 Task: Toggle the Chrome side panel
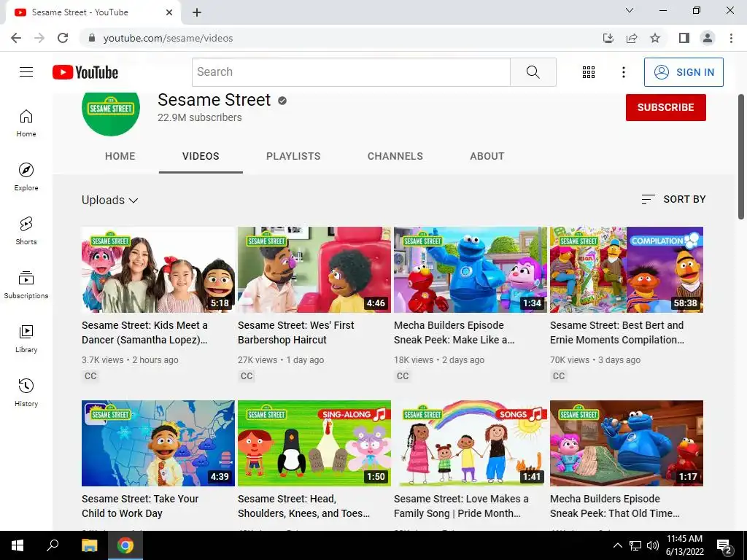(684, 38)
